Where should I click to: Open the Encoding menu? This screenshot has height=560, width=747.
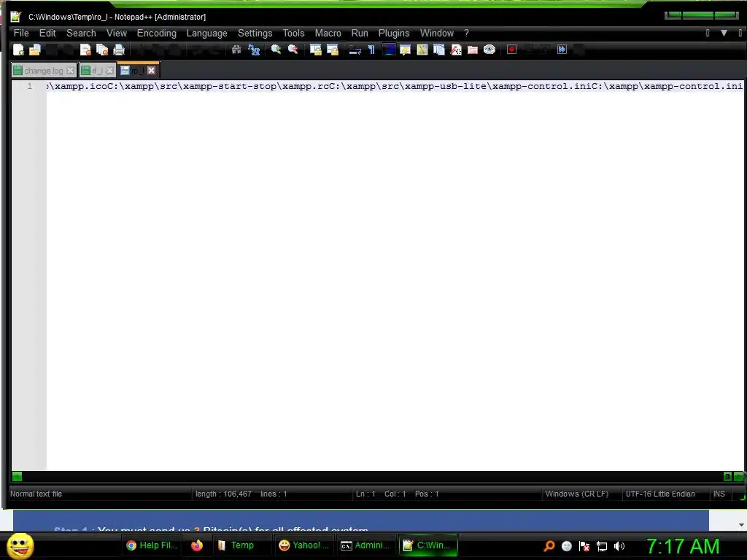point(157,34)
